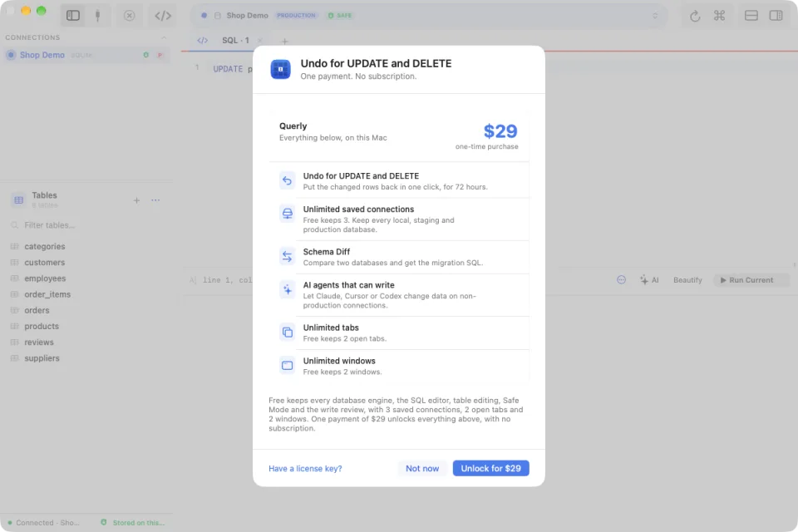Open the Tables more options ellipsis
This screenshot has width=798, height=532.
pyautogui.click(x=155, y=200)
